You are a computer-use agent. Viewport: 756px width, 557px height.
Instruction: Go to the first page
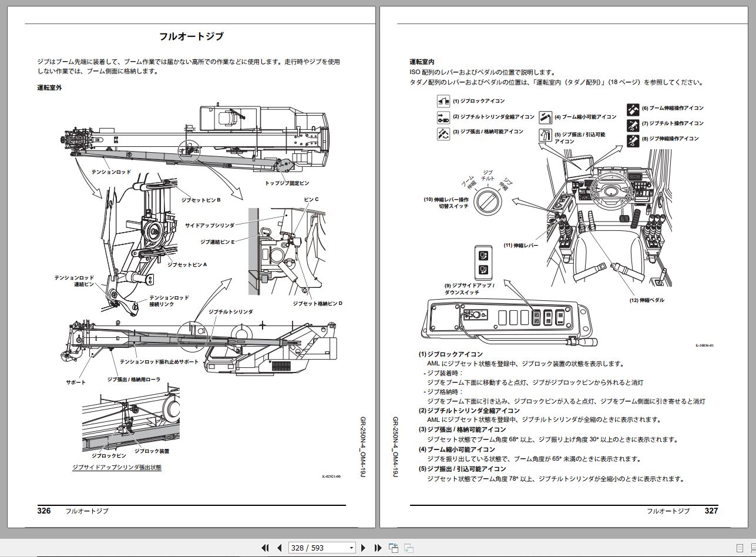(x=265, y=548)
